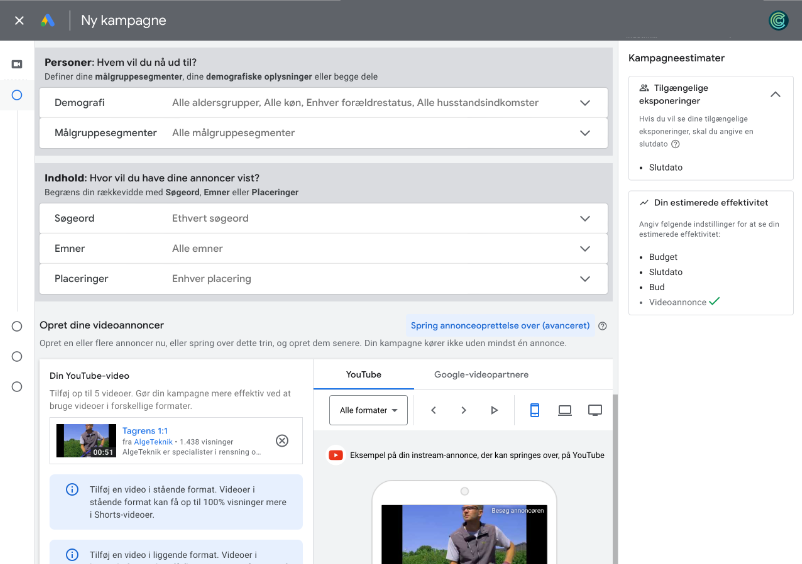Click the Bud estimate item
The image size is (802, 564).
(x=656, y=287)
